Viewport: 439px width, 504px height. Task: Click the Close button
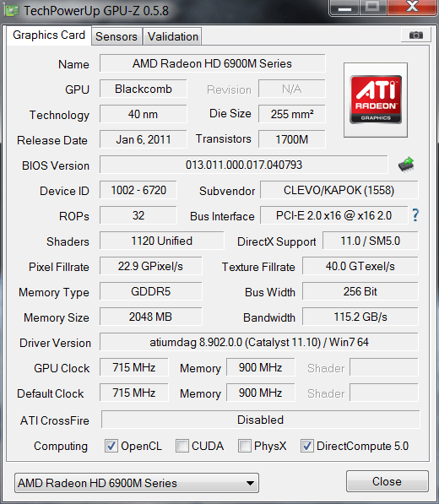pos(387,481)
